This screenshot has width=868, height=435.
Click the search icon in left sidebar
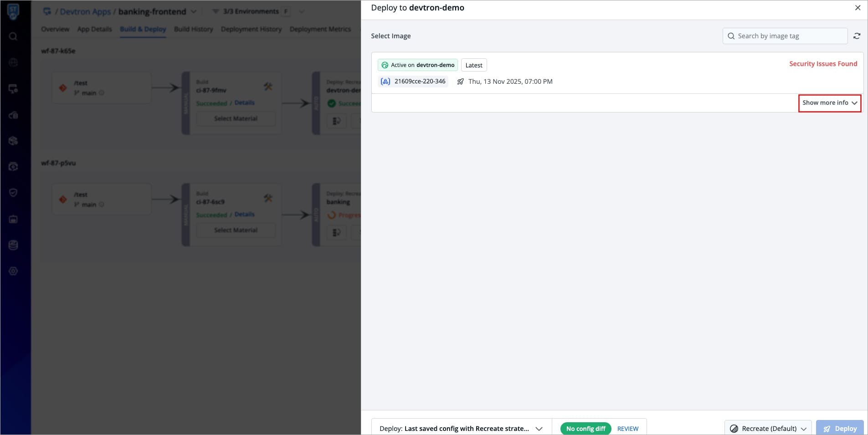tap(13, 36)
